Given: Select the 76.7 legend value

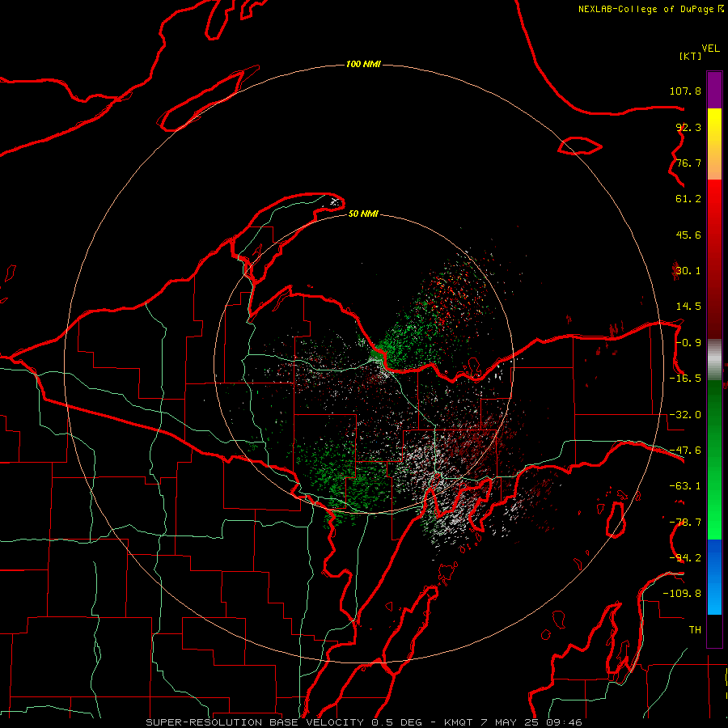Looking at the screenshot, I should (688, 163).
